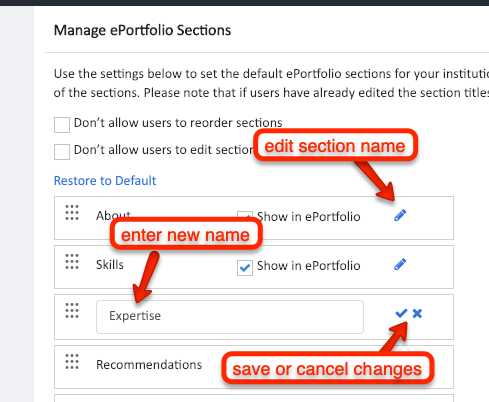Grab the Skills section drag handle
This screenshot has height=402, width=489.
[x=72, y=262]
